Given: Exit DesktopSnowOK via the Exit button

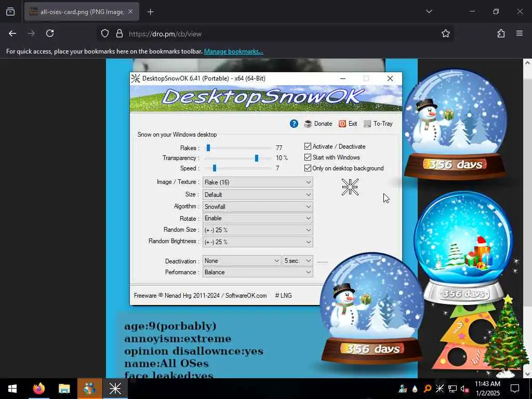Looking at the screenshot, I should 348,124.
